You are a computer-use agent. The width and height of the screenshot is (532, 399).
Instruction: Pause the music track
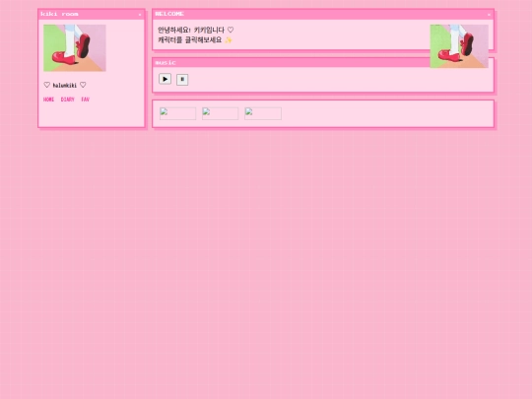[182, 80]
